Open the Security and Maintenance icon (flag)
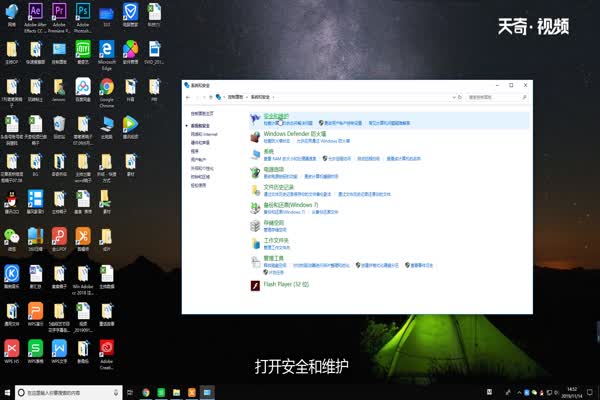Screen dimensions: 600x400 click(x=255, y=119)
